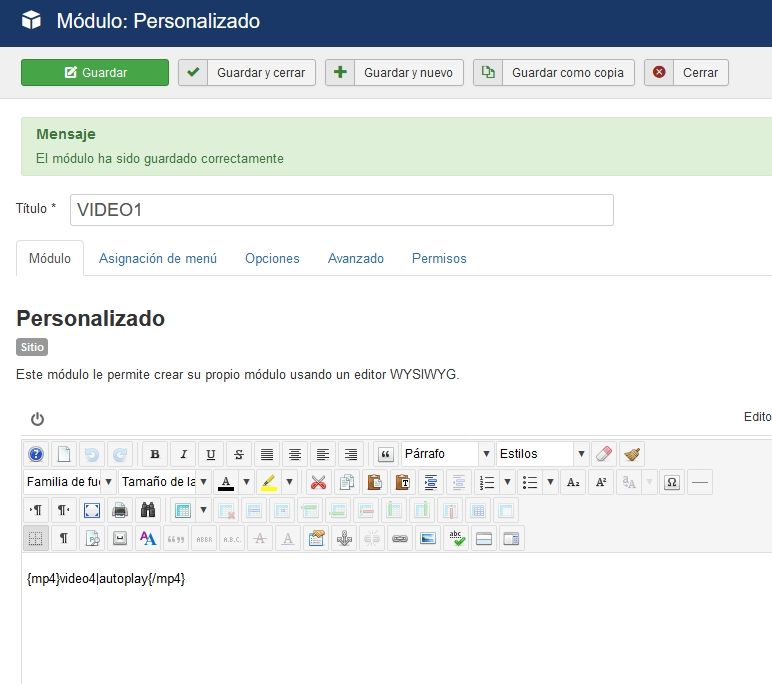Insert horizontal rule line
Image resolution: width=772 pixels, height=684 pixels.
(700, 482)
